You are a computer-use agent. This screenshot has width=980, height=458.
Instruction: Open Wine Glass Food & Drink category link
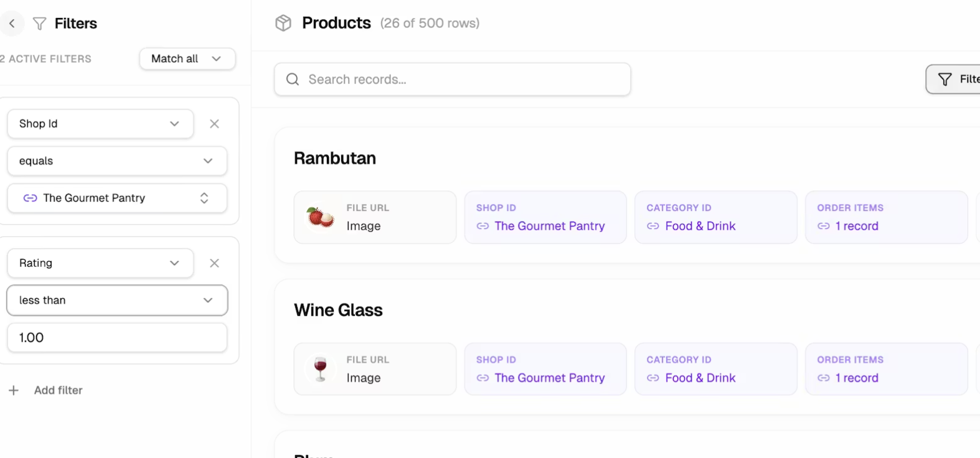click(700, 378)
